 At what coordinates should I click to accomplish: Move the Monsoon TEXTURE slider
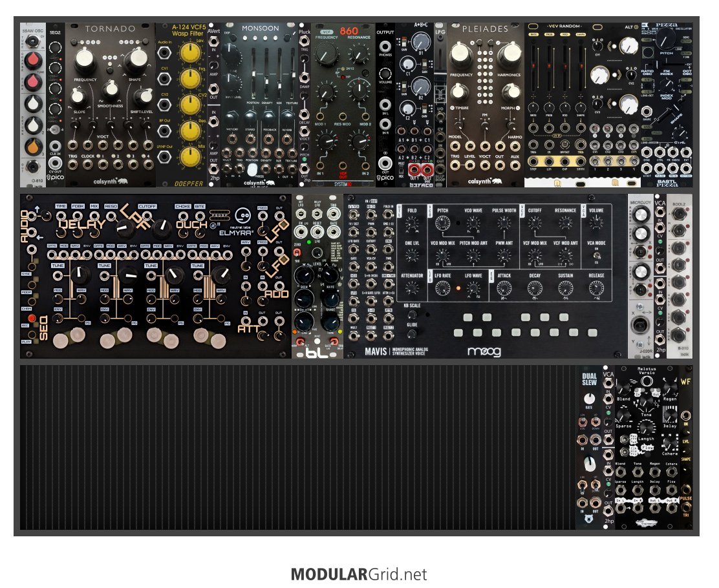[x=292, y=74]
